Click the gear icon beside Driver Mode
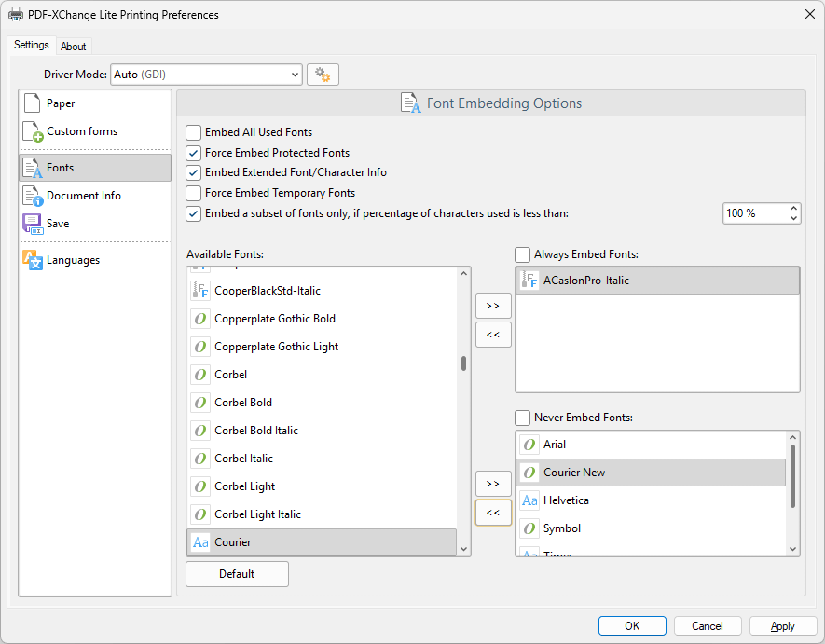The height and width of the screenshot is (644, 825). click(323, 75)
